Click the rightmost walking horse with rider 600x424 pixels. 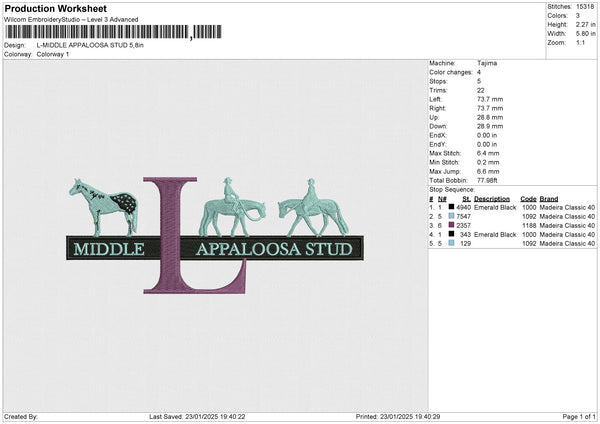313,207
